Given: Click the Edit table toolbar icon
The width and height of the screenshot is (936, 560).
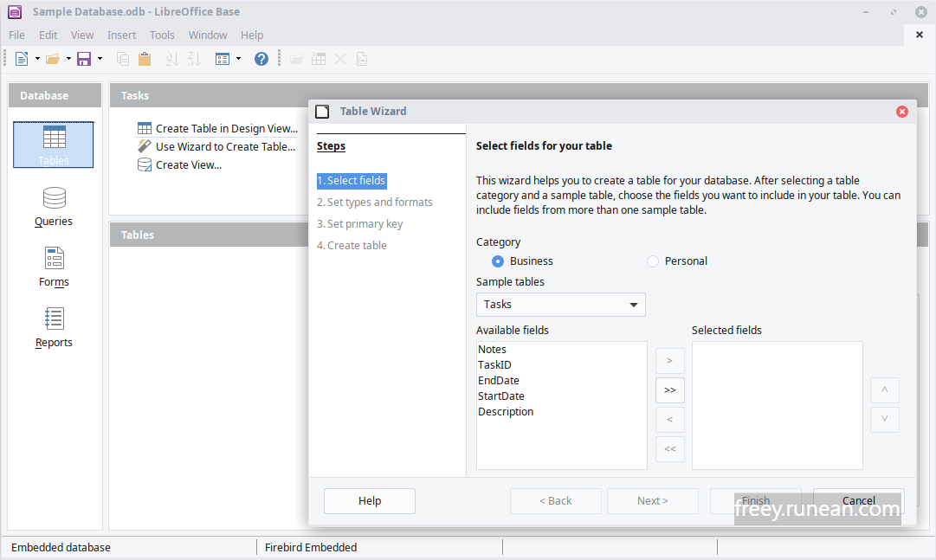Looking at the screenshot, I should pos(318,59).
